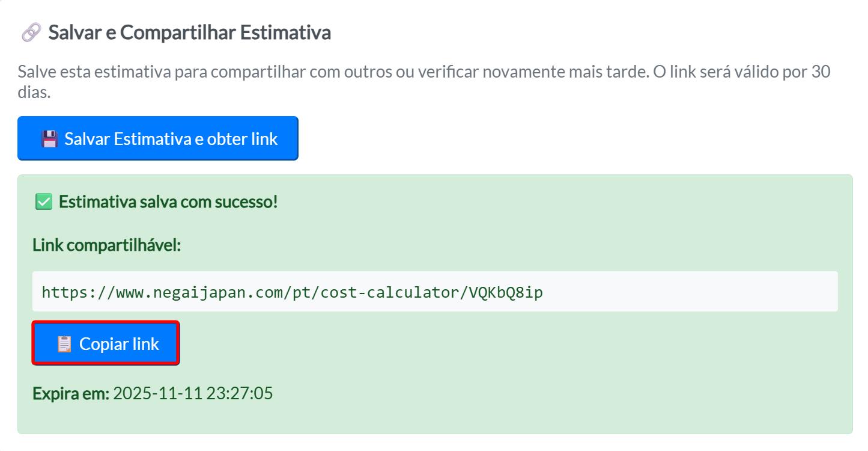Click the green checkmark success icon

43,202
